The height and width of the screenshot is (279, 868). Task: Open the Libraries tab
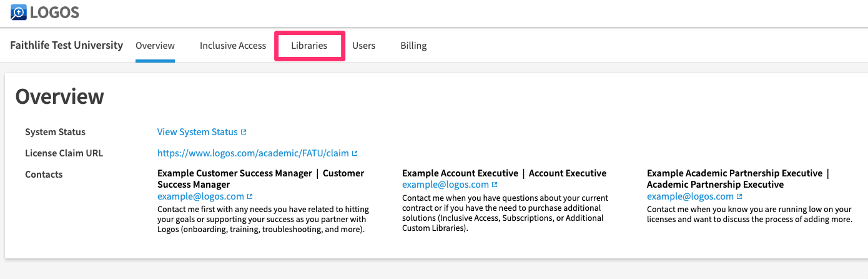click(309, 46)
